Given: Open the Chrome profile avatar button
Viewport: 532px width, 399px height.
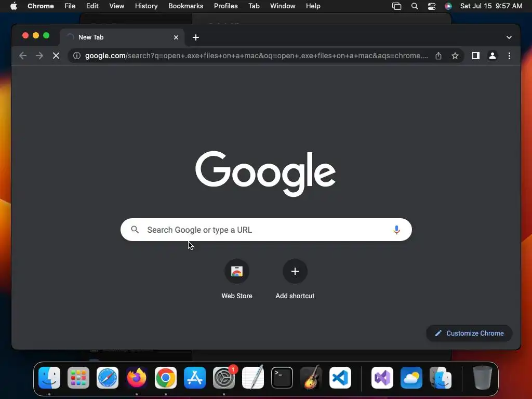Looking at the screenshot, I should 493,56.
